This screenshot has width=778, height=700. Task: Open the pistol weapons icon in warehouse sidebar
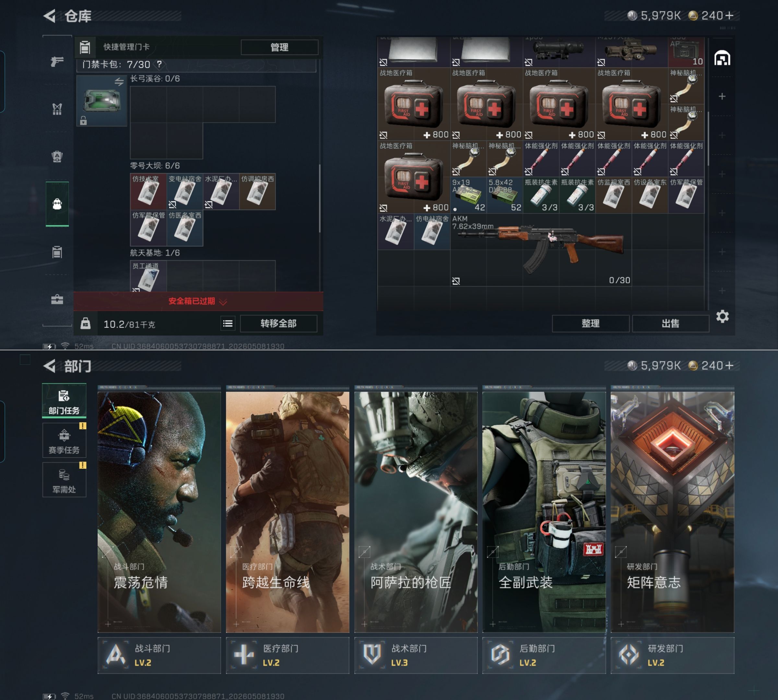[x=57, y=61]
